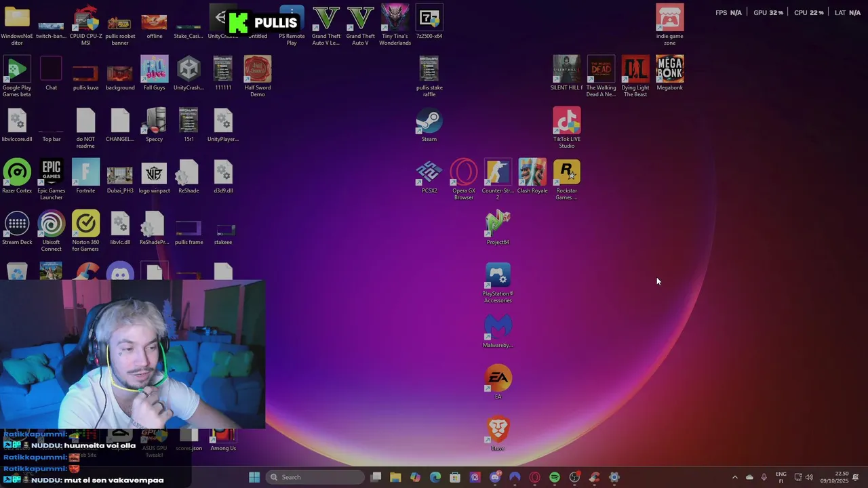Open the ENG FI language switcher
The height and width of the screenshot is (488, 868).
pos(781,477)
